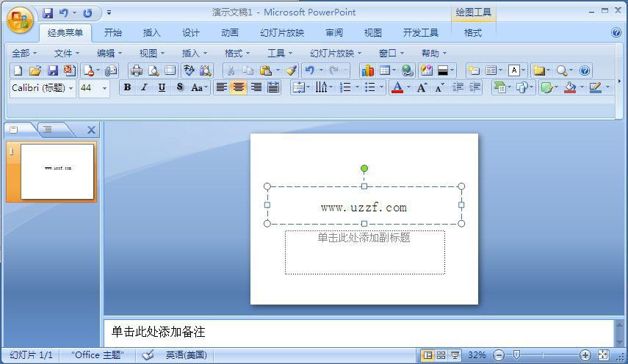
Task: Click the shape fill paint bucket swatch
Action: tap(570, 87)
